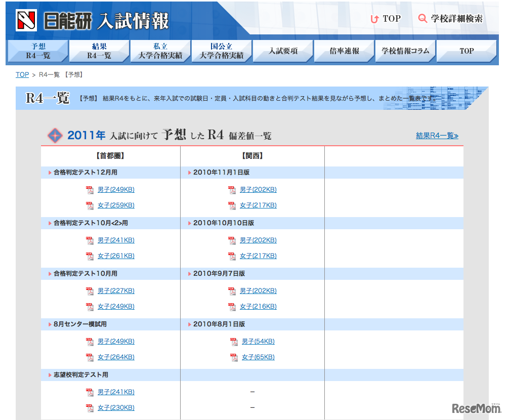Open 女子(230KB) PDF link
508x420 pixels.
116,407
